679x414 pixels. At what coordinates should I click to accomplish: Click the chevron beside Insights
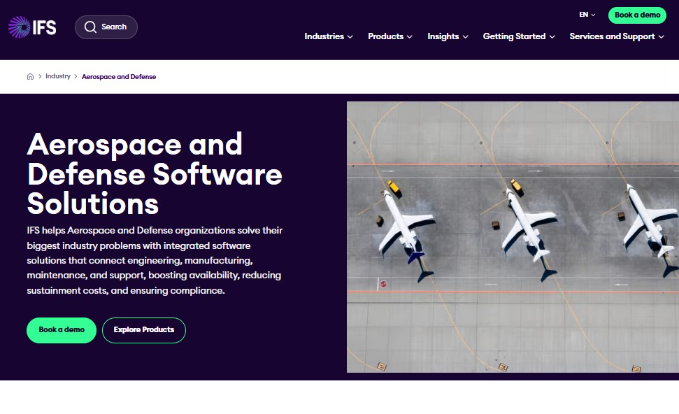(x=466, y=37)
